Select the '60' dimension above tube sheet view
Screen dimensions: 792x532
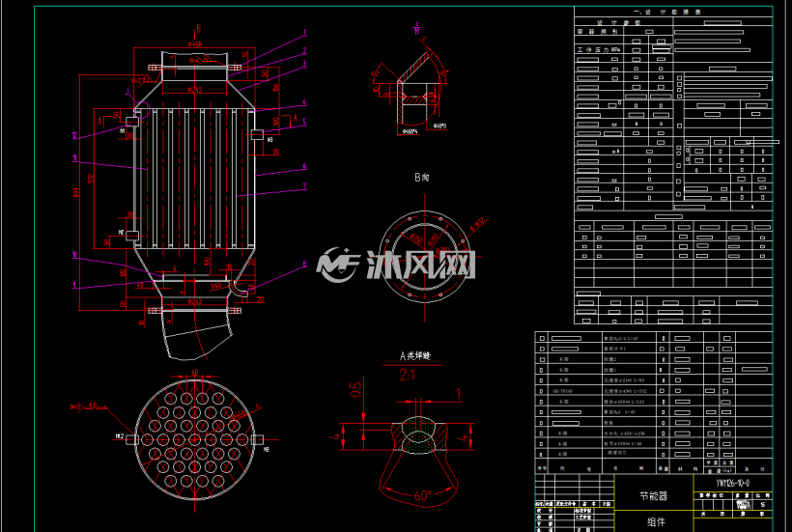coord(195,373)
